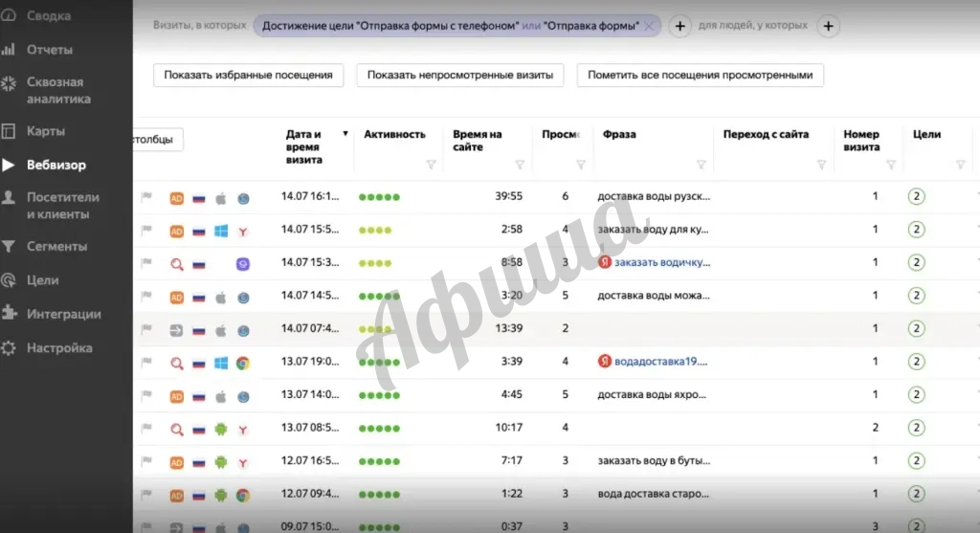
Task: Add people condition with plus after 'для людей, у которых'
Action: click(x=828, y=27)
